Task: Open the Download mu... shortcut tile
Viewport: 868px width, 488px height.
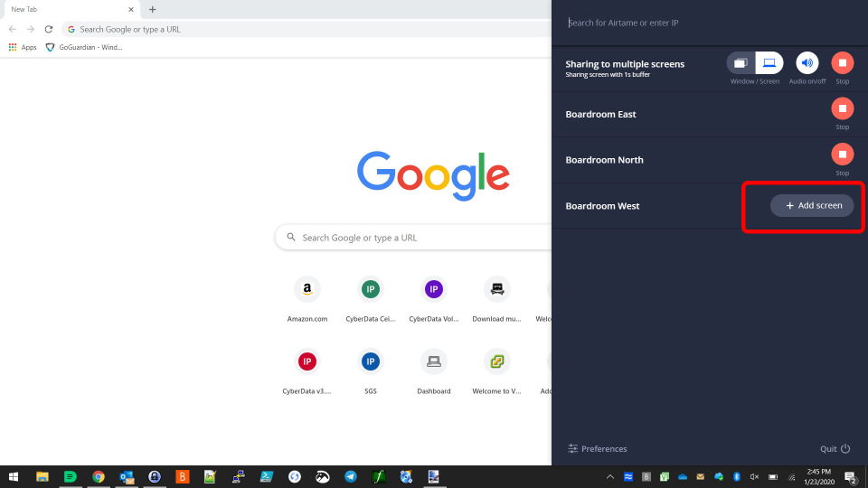Action: coord(496,300)
